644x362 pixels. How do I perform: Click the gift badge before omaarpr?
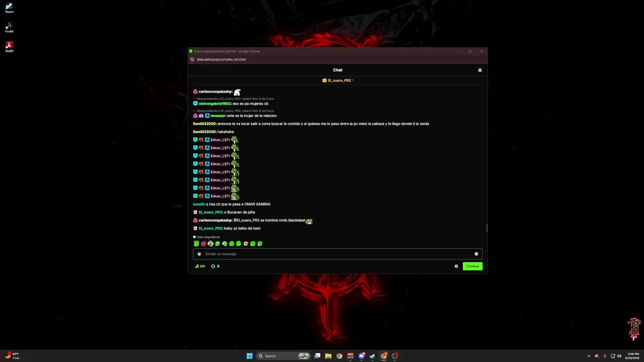201,116
